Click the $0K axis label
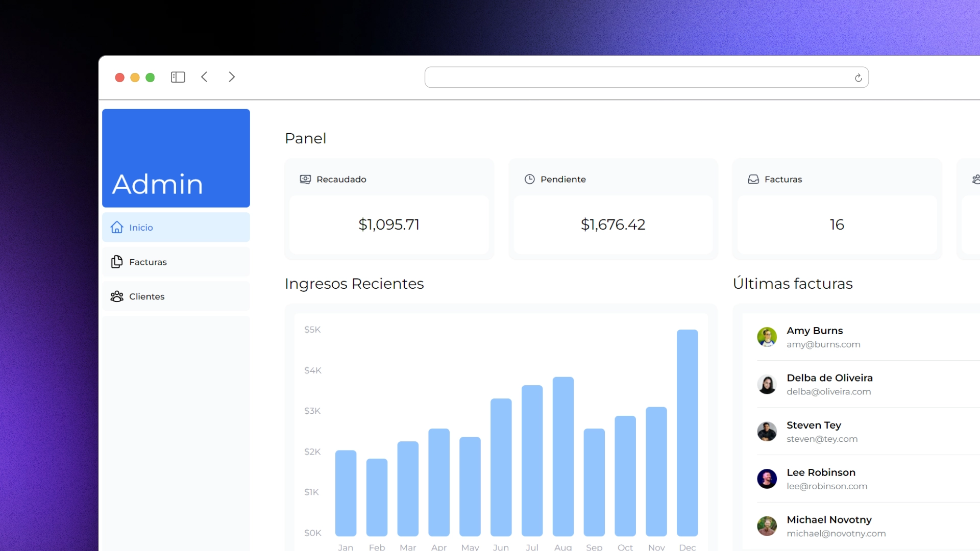980x551 pixels. (312, 533)
